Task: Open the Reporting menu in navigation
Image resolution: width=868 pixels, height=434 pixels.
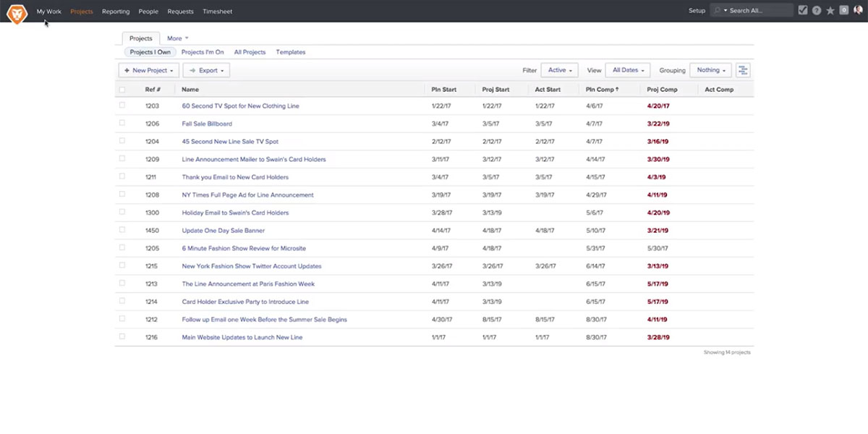Action: click(x=116, y=12)
